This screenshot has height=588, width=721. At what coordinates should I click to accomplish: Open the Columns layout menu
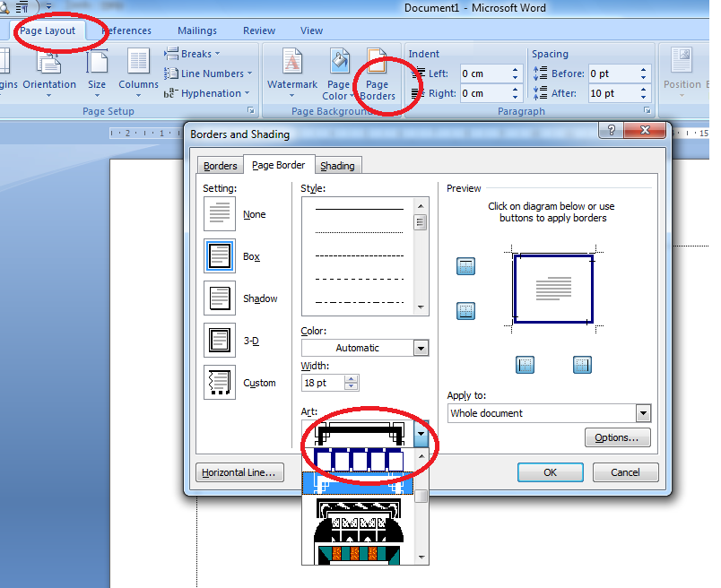(x=138, y=73)
